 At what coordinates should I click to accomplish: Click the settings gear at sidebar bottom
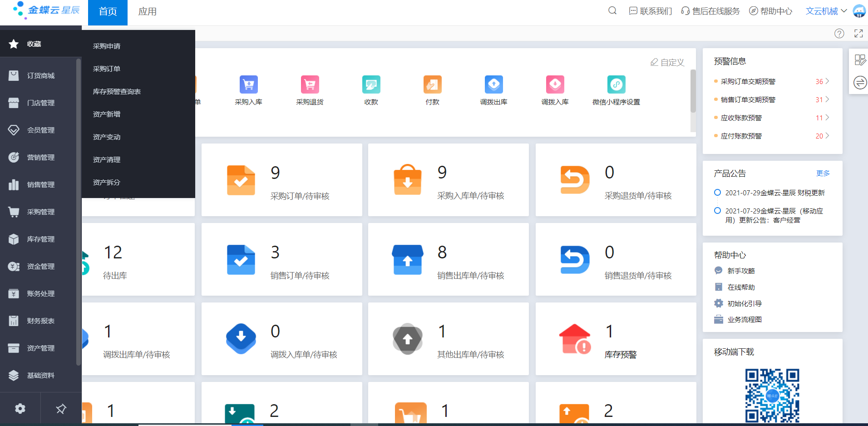point(20,409)
